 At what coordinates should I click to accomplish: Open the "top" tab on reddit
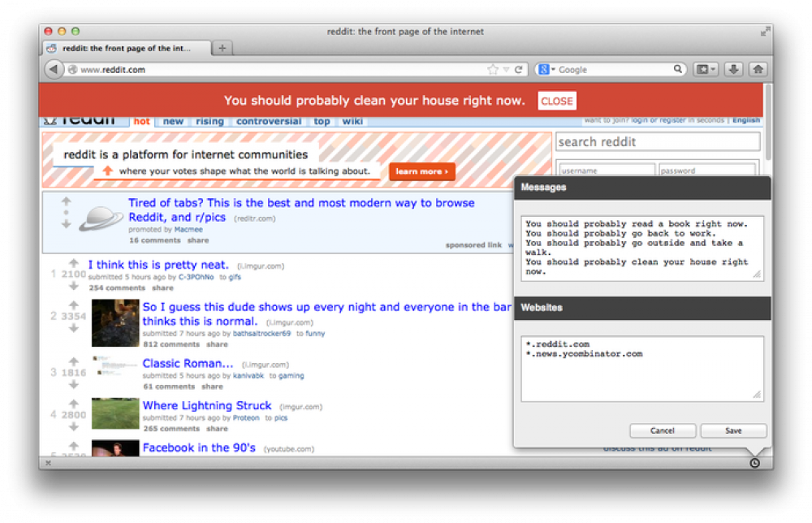[322, 121]
